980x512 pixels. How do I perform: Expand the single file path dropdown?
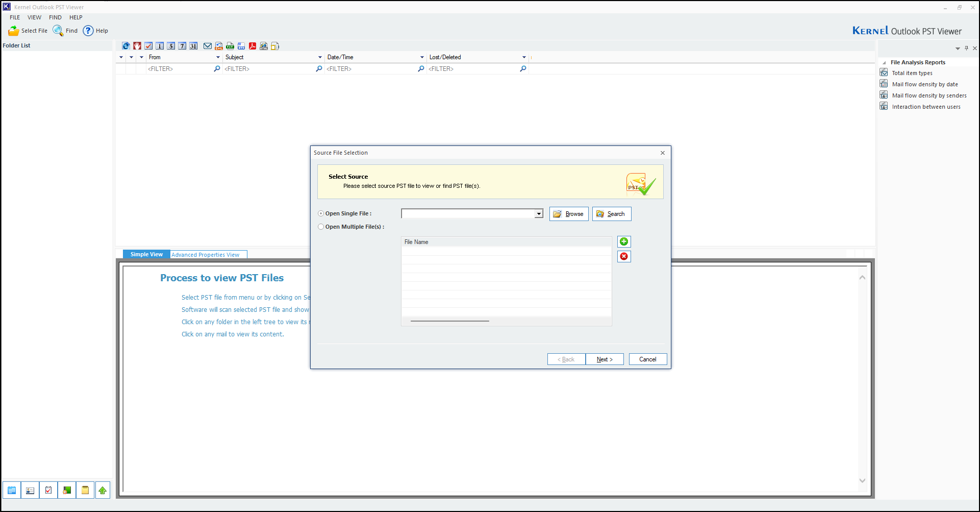tap(539, 214)
